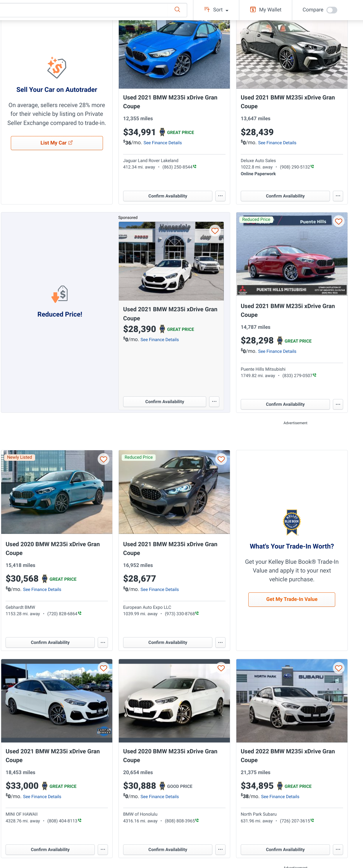This screenshot has height=868, width=363.
Task: Click Get My Trade-In Value button
Action: pos(292,599)
